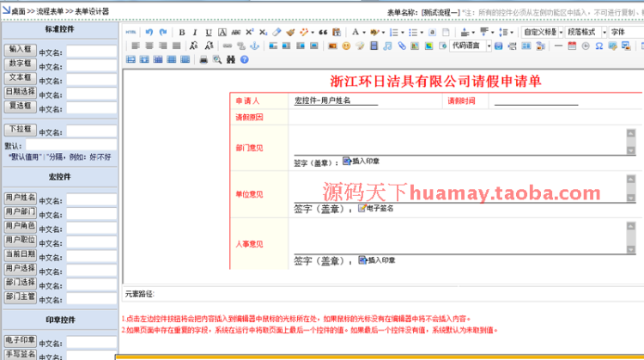The image size is (644, 360).
Task: Click the format painter brush icon
Action: point(290,32)
